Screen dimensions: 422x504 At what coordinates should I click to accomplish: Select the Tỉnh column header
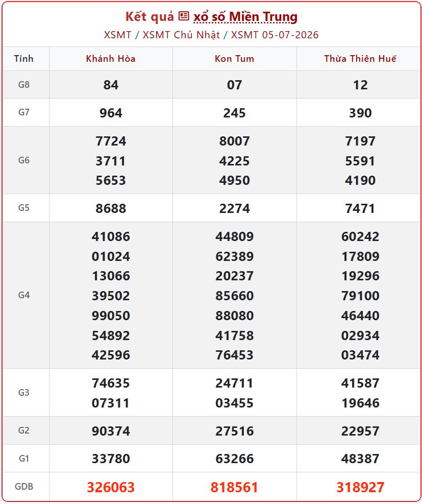point(24,59)
